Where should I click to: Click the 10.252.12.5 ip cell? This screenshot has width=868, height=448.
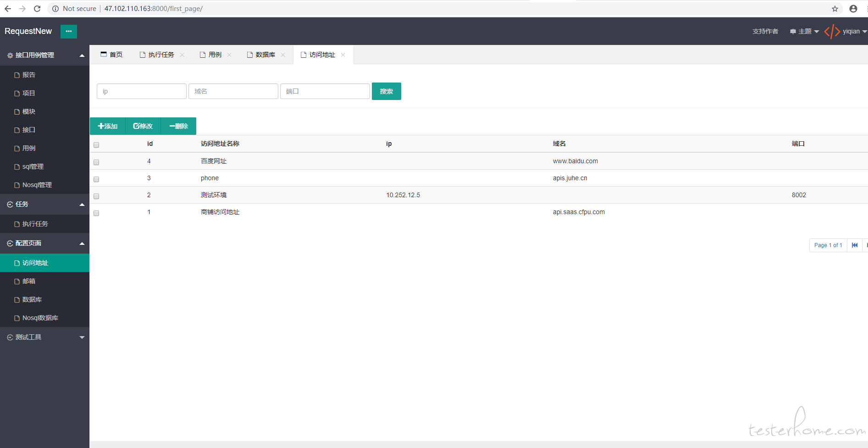tap(403, 195)
